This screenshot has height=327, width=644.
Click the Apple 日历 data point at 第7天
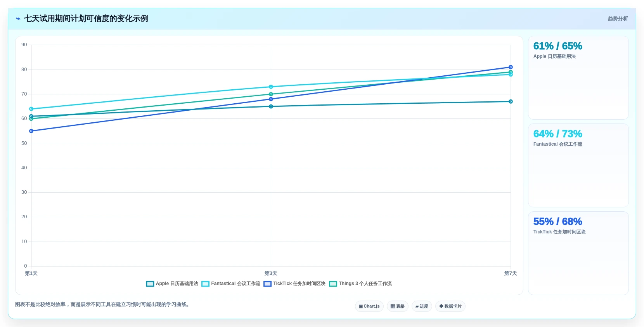pos(511,101)
